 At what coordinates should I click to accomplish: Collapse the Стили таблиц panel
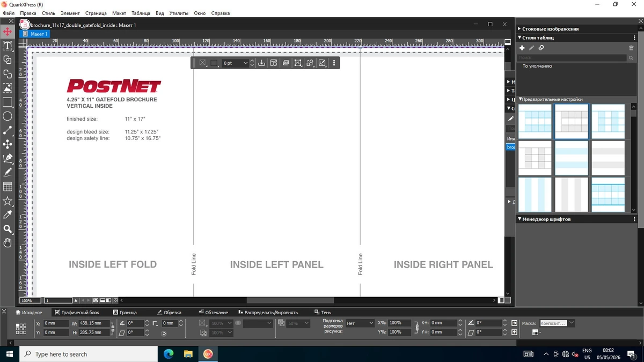[519, 38]
